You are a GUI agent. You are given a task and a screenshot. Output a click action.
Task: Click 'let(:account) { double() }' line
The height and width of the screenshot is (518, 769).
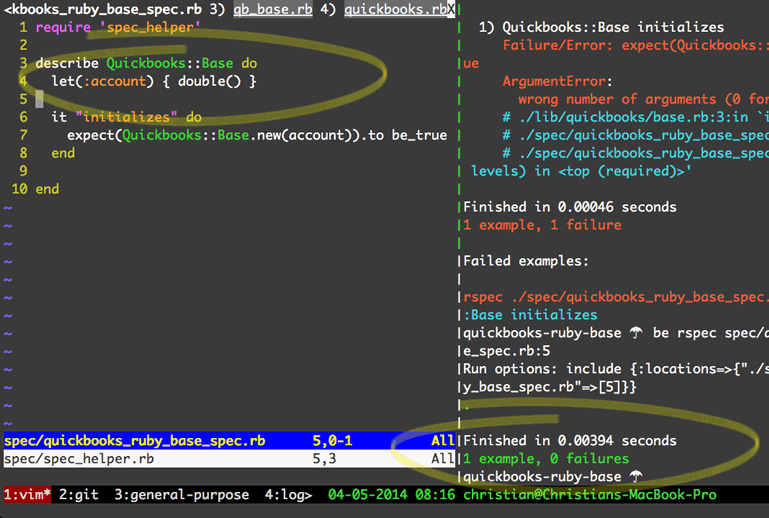pos(154,81)
